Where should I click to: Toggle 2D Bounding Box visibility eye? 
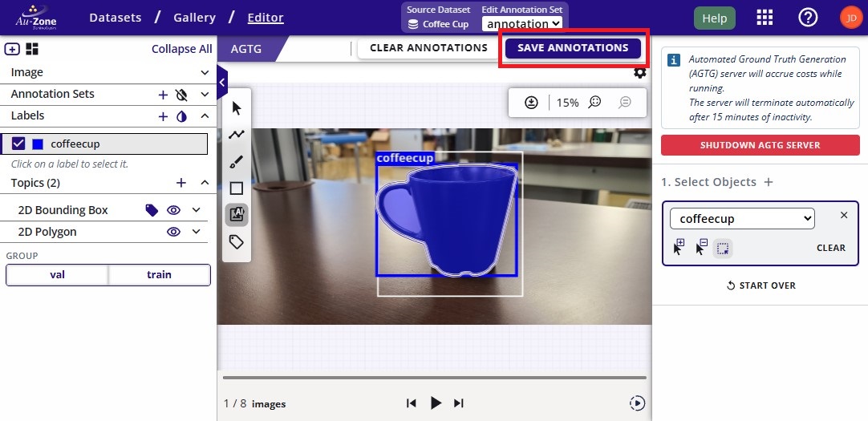174,210
